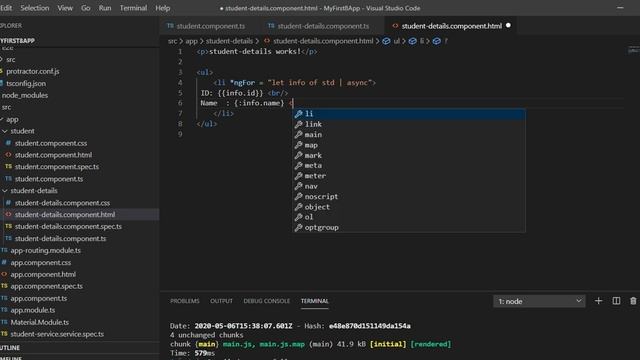Open the DEBUG CONSOLE panel tab
The width and height of the screenshot is (640, 360).
tap(267, 301)
